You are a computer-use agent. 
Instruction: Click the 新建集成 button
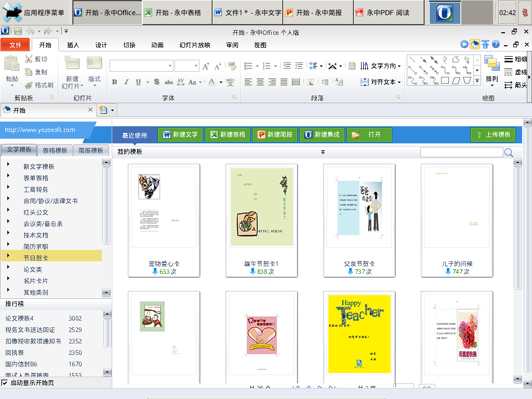[x=322, y=135]
